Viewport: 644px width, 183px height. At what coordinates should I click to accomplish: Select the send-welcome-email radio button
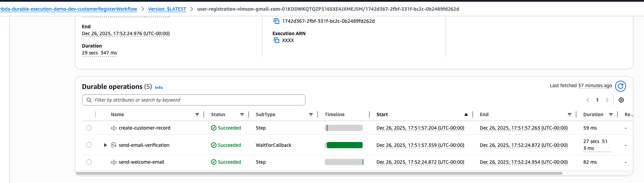click(89, 162)
